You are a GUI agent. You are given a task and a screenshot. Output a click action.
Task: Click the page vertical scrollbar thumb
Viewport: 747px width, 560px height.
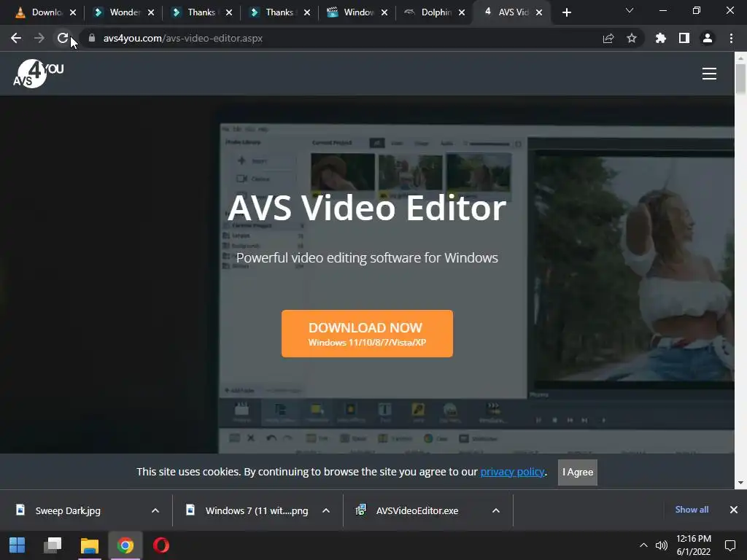(740, 79)
